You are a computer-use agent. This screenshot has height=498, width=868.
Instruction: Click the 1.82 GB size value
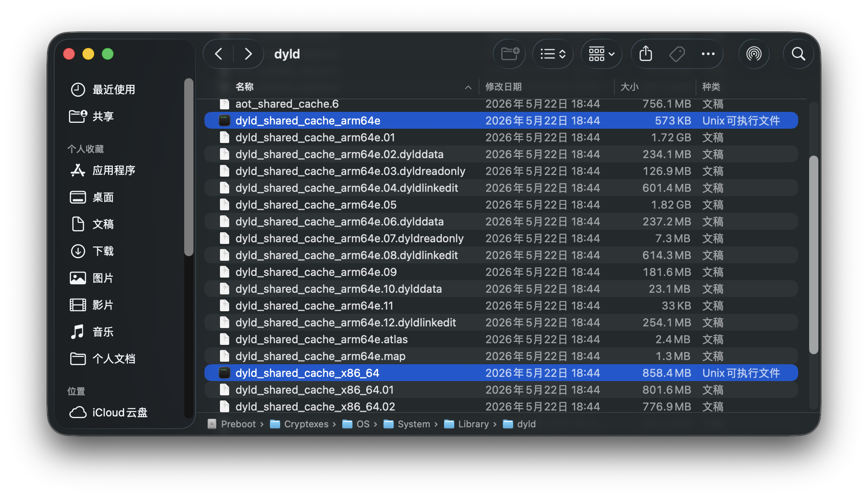[x=671, y=205]
